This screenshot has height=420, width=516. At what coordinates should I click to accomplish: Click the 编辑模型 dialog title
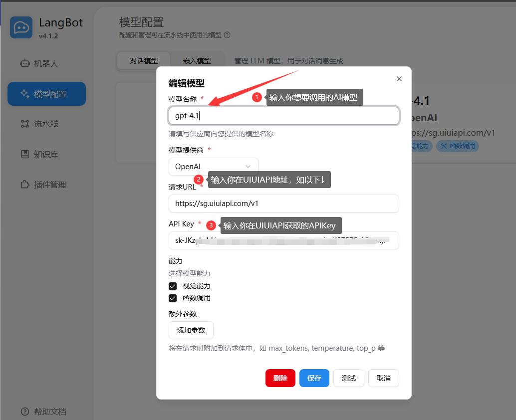[x=187, y=83]
